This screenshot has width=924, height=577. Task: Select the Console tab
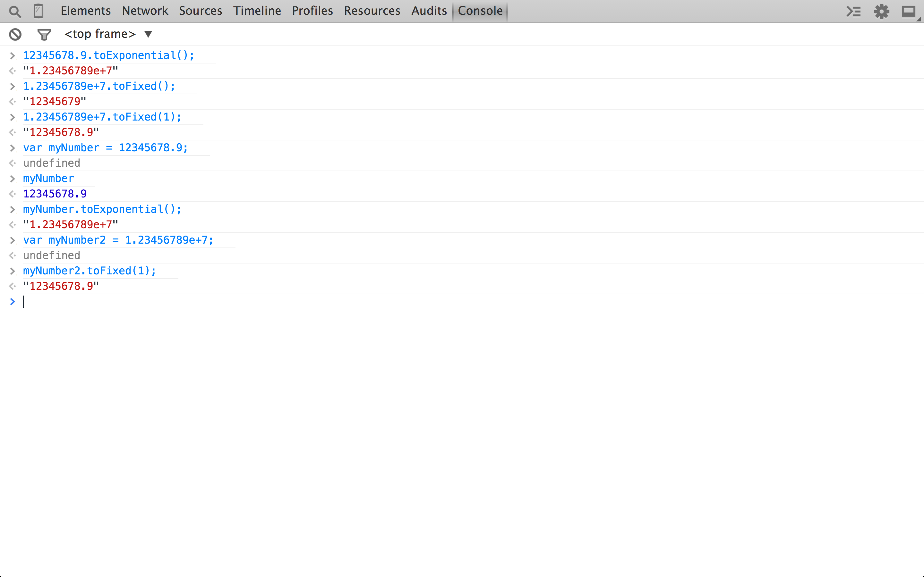(480, 11)
